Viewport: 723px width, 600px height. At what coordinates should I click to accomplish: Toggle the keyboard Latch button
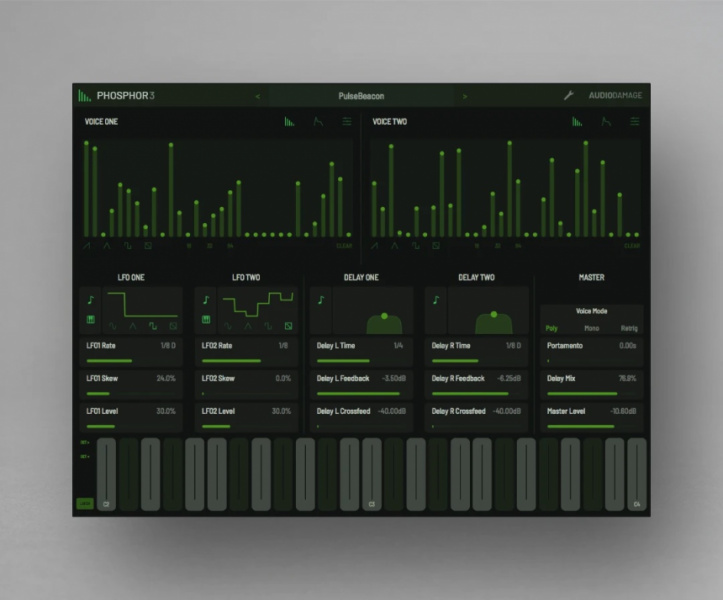pyautogui.click(x=85, y=504)
